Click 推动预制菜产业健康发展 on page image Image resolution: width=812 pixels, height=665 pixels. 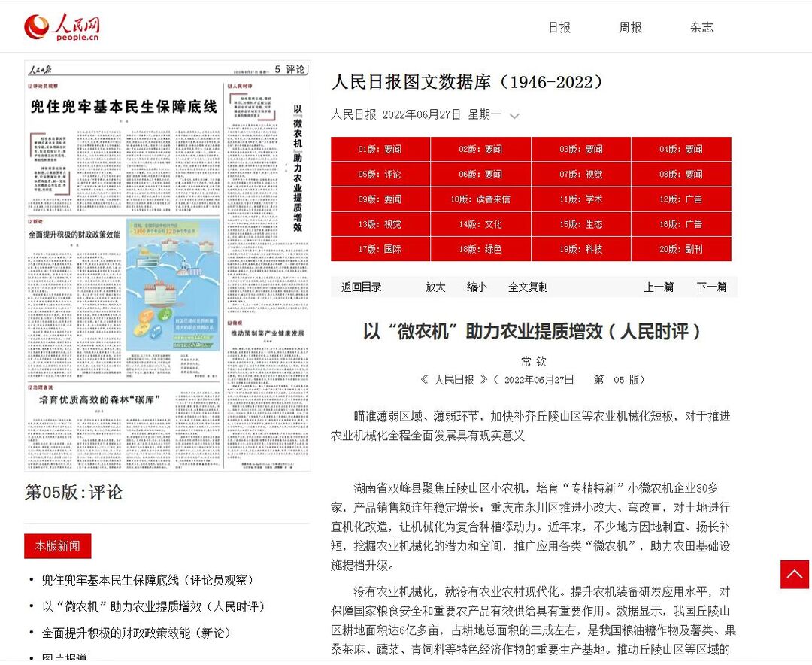(x=268, y=332)
